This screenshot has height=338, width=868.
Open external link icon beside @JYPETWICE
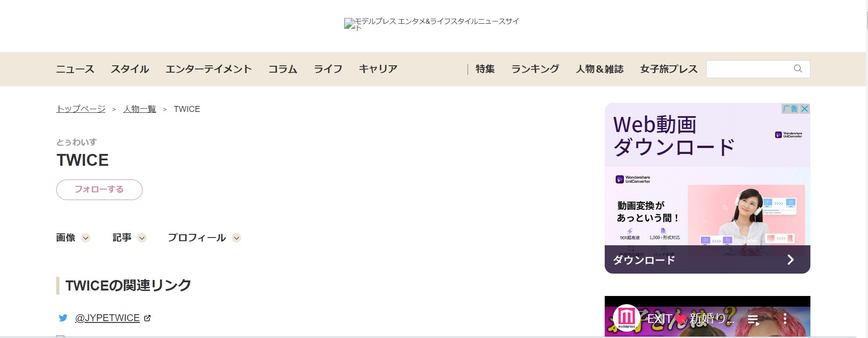(147, 318)
